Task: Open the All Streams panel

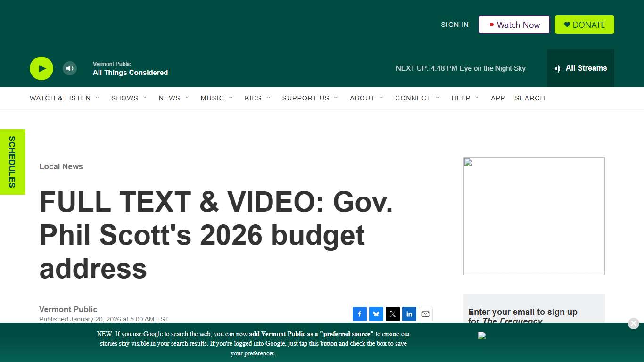Action: click(x=580, y=68)
